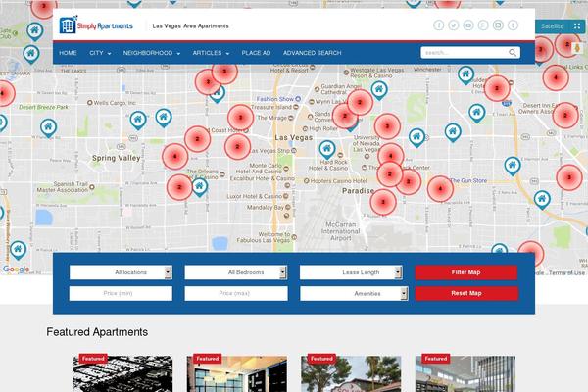Image resolution: width=588 pixels, height=392 pixels.
Task: Click Luxor Hotel & Casino map label
Action: click(254, 196)
